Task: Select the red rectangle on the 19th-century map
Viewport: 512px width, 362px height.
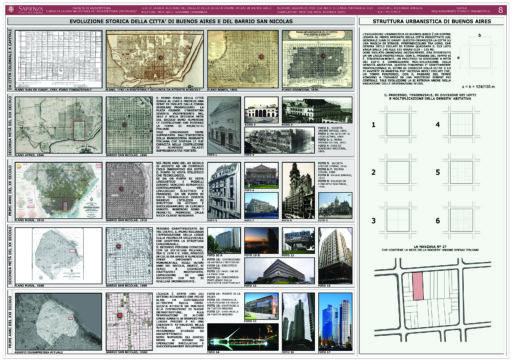Action: [79, 131]
